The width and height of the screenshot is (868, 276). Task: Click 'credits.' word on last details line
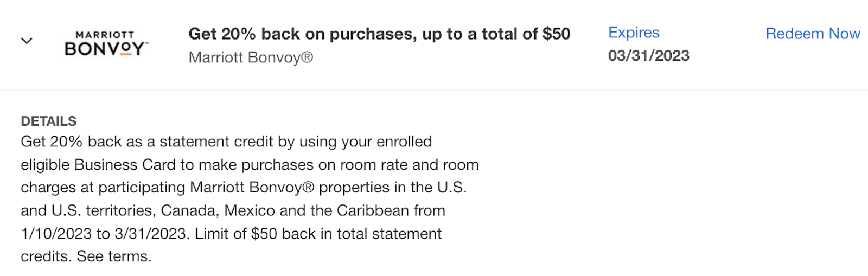coord(47,256)
